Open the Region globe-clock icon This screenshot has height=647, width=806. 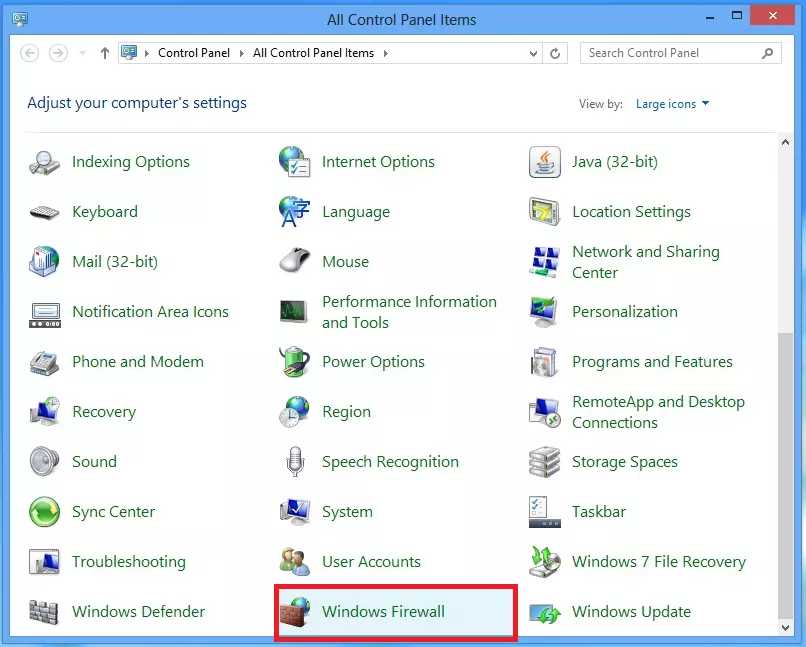point(295,411)
